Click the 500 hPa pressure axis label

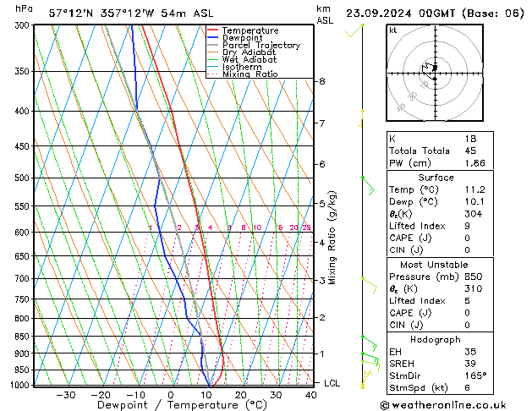22,178
